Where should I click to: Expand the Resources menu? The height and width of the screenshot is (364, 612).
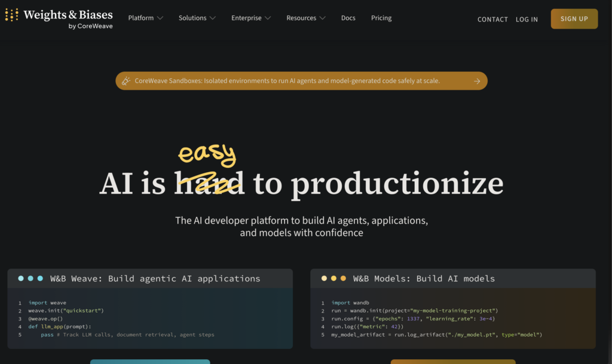tap(306, 18)
